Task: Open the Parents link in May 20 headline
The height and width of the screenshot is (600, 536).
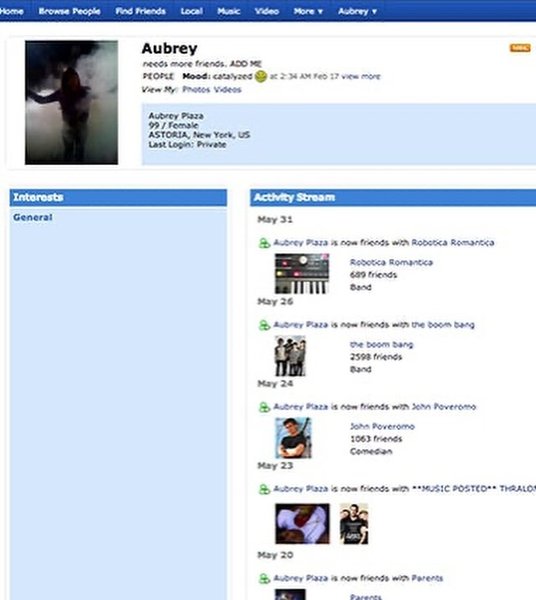Action: click(x=427, y=578)
